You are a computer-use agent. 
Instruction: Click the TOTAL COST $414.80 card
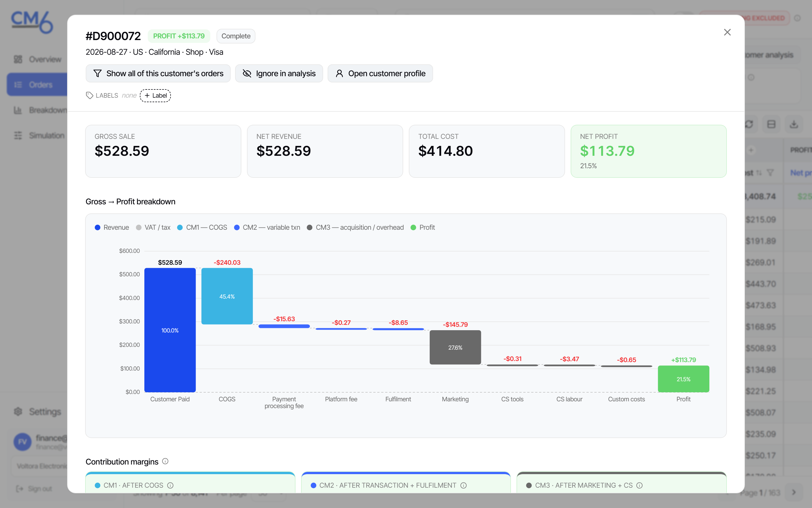coord(487,151)
